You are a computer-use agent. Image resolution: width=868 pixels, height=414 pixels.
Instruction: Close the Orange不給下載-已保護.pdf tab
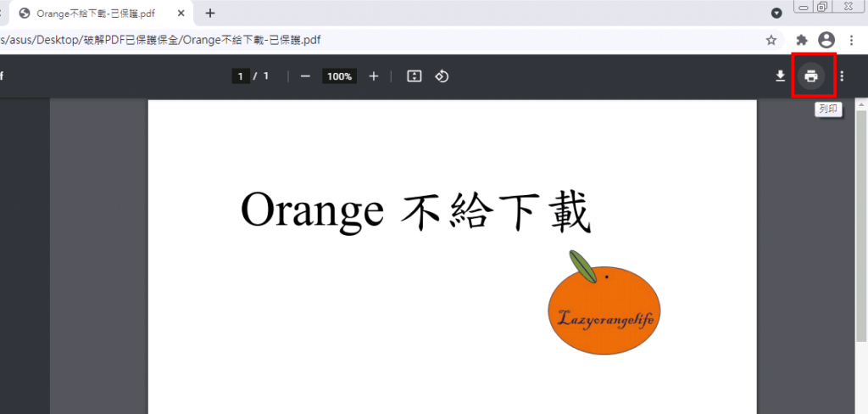(181, 13)
